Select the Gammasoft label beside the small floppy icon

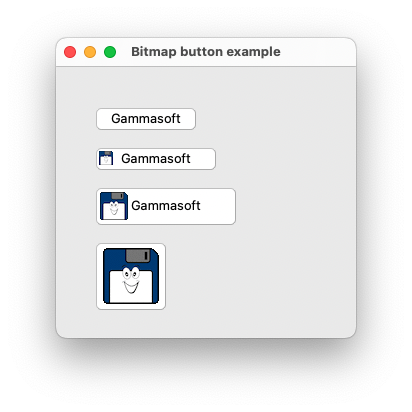(x=156, y=159)
